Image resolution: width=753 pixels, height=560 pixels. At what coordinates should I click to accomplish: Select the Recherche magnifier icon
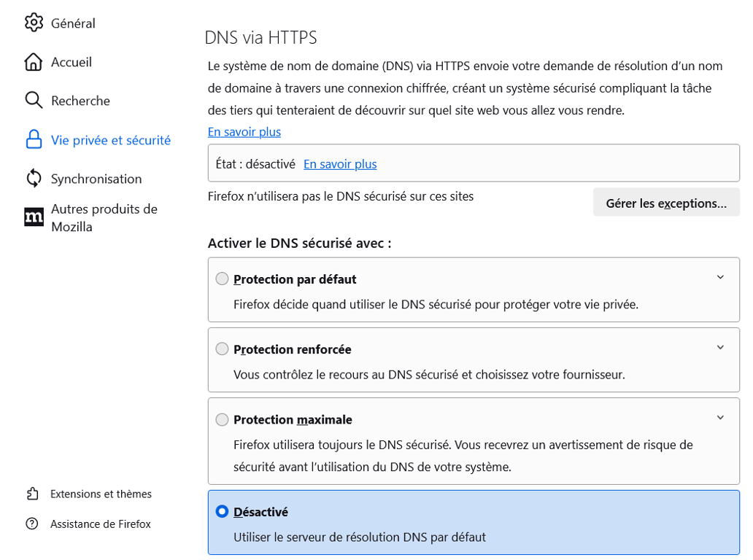tap(34, 101)
